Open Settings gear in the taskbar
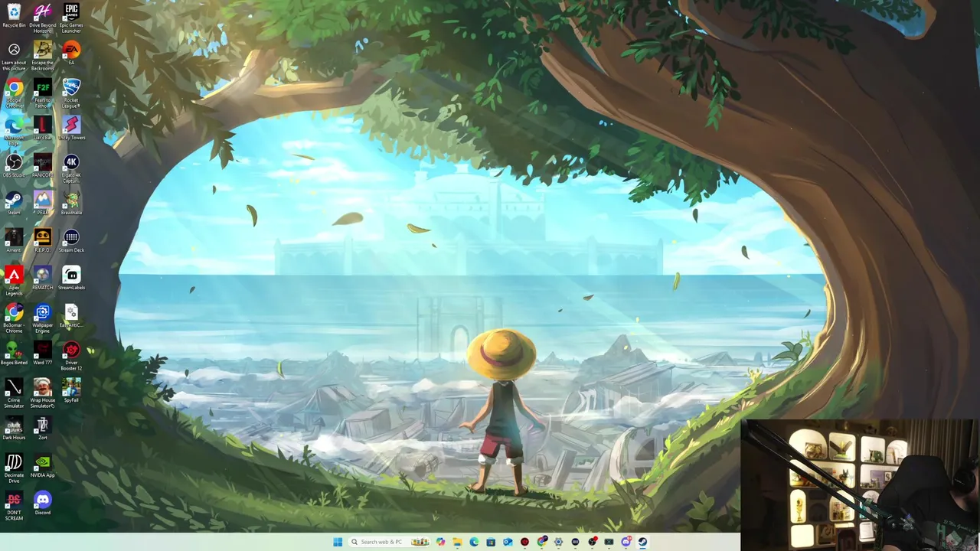This screenshot has width=980, height=551. coord(558,542)
